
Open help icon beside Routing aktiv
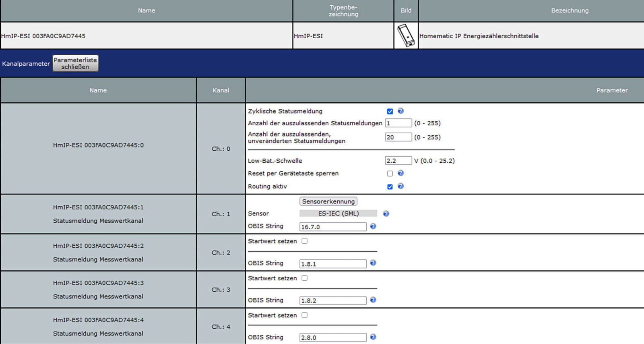pyautogui.click(x=400, y=186)
